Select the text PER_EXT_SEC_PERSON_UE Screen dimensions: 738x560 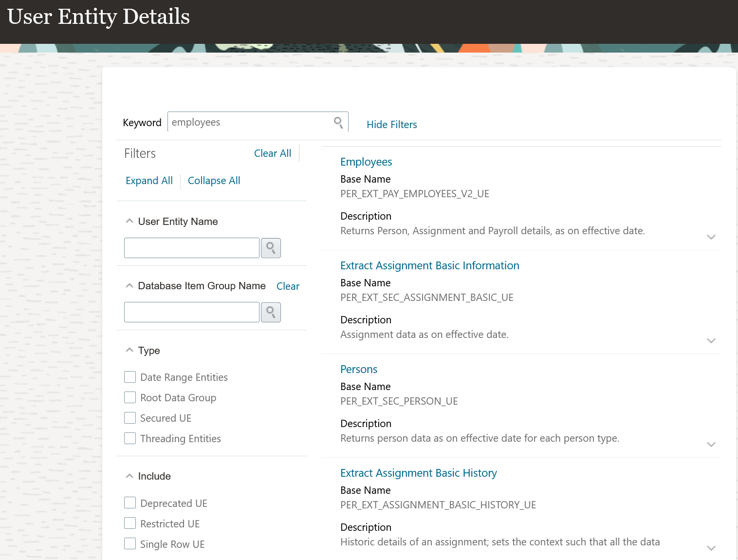pyautogui.click(x=399, y=401)
